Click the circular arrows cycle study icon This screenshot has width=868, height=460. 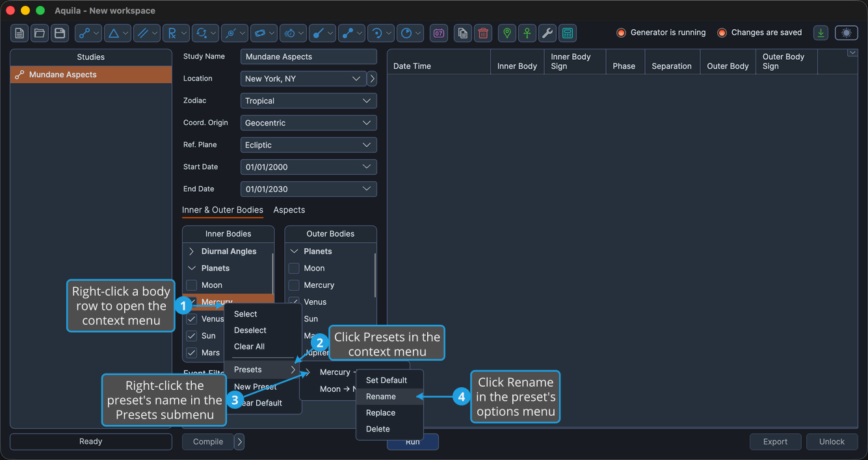click(x=205, y=33)
